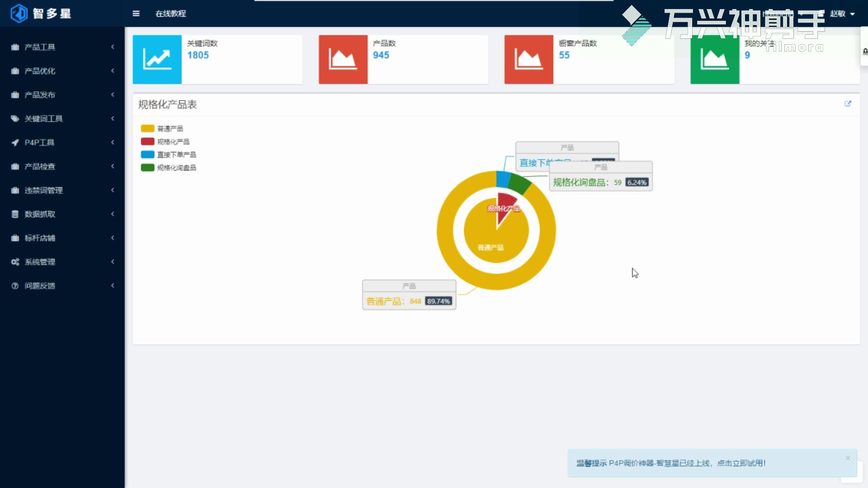The height and width of the screenshot is (488, 868).
Task: Expand the P4P工具 menu chevron
Action: [x=113, y=143]
